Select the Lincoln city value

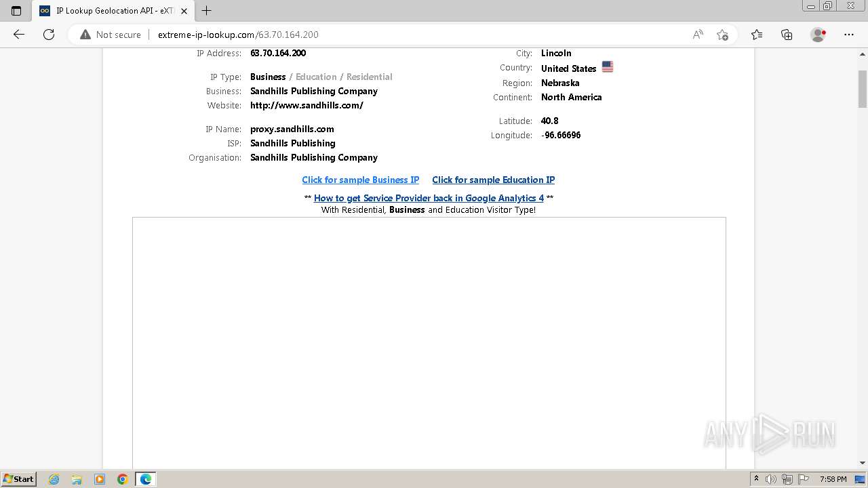pyautogui.click(x=556, y=53)
